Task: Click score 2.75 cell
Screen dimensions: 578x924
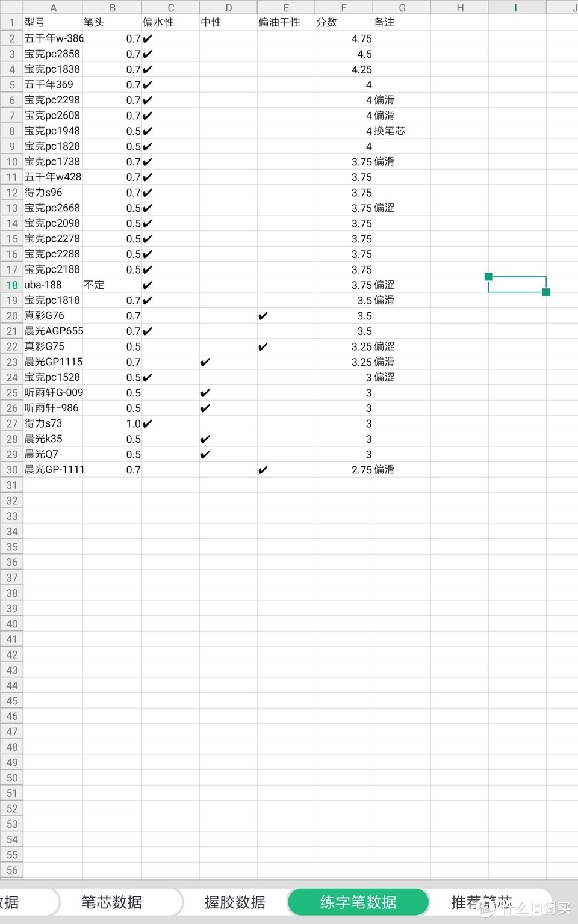Action: 344,470
